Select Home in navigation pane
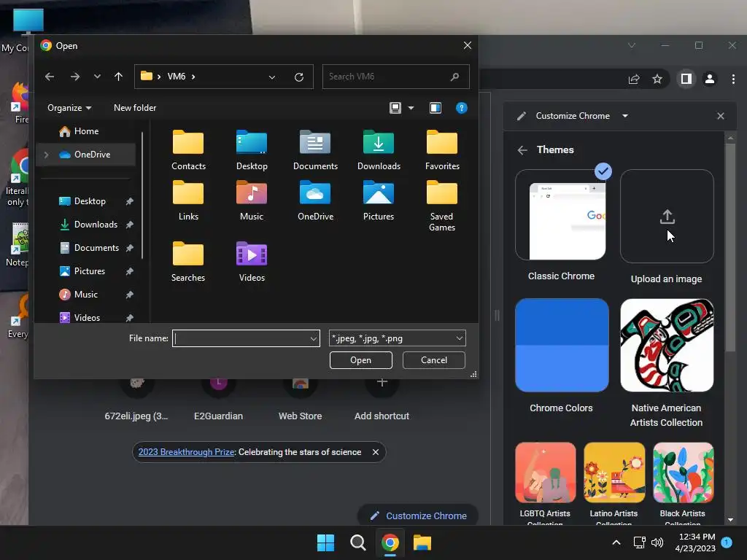This screenshot has height=560, width=747. coord(86,131)
